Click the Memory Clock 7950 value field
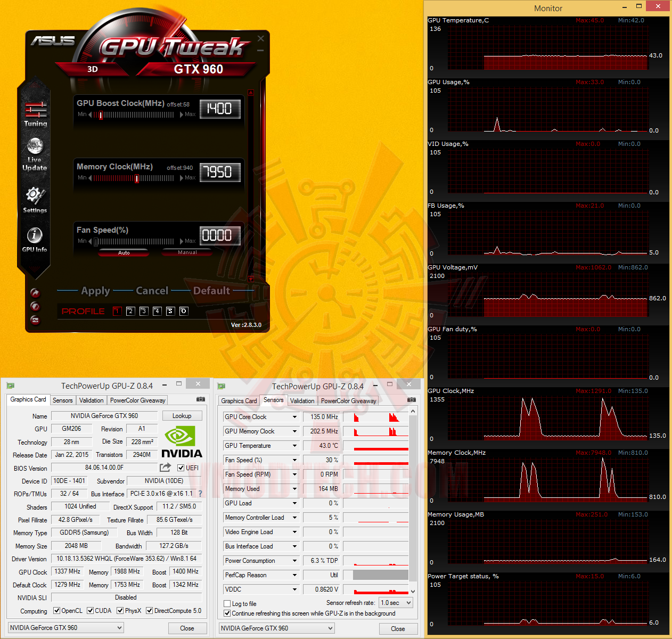672x639 pixels. click(220, 173)
